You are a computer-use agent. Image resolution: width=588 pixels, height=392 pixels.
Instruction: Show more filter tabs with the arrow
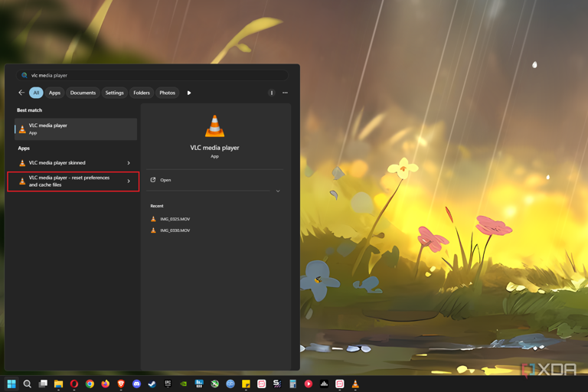(x=189, y=93)
